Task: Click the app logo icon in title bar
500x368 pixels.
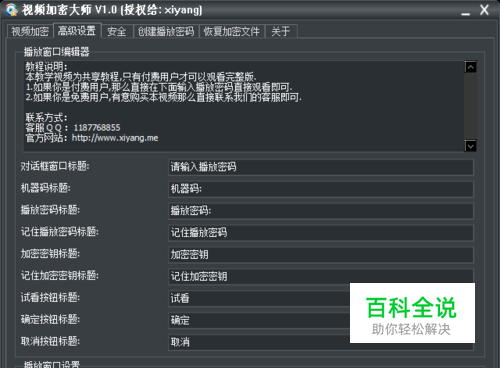Action: pos(11,10)
